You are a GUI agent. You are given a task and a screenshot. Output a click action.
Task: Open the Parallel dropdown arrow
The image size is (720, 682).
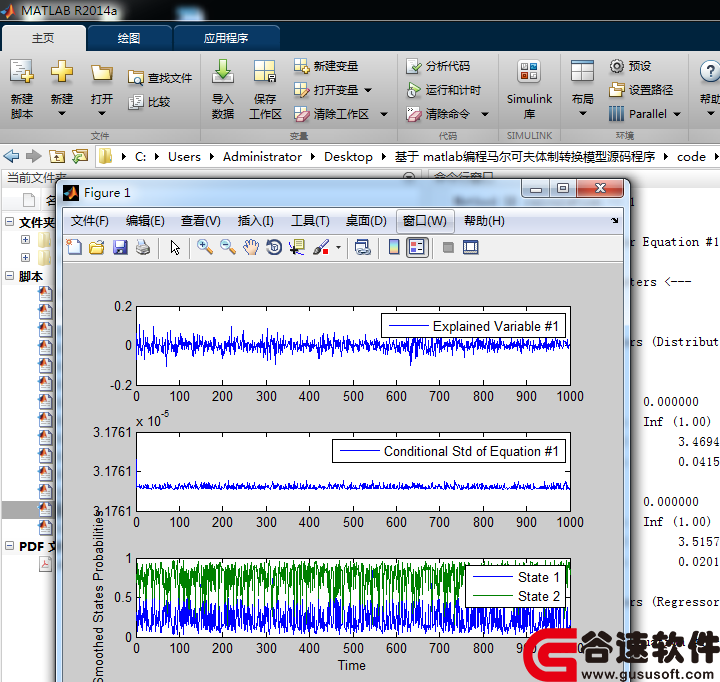pos(677,114)
